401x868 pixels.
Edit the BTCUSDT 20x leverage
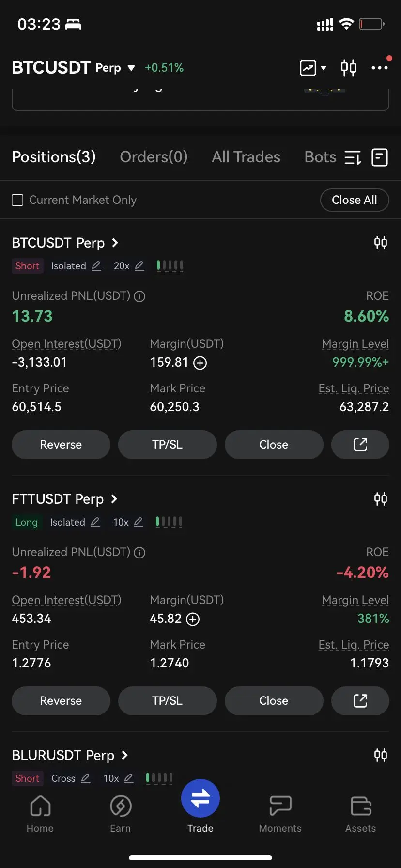click(x=139, y=266)
